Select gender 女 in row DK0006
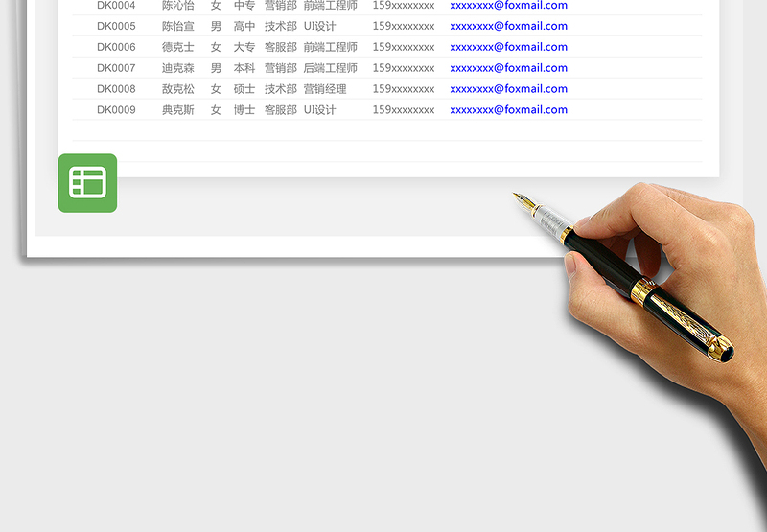The width and height of the screenshot is (767, 532). pyautogui.click(x=216, y=47)
